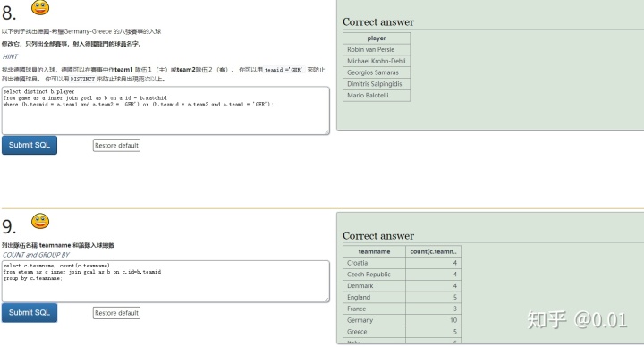Viewport: 644px width, 347px height.
Task: Click the 'Correct answer' heading for question 9
Action: tap(378, 236)
